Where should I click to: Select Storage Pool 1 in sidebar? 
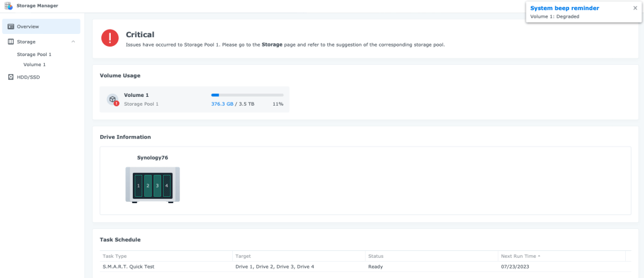tap(34, 55)
